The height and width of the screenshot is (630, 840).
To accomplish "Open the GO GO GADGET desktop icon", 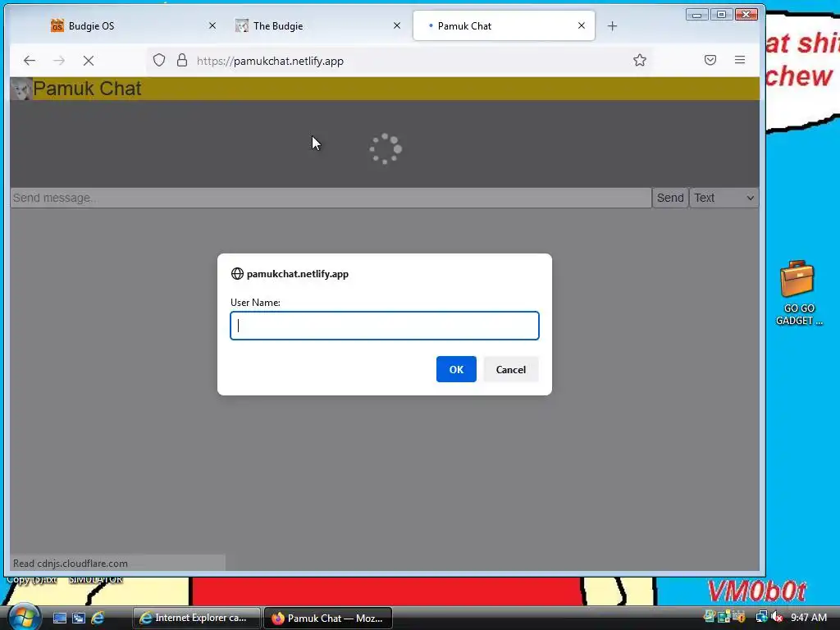I will click(799, 293).
